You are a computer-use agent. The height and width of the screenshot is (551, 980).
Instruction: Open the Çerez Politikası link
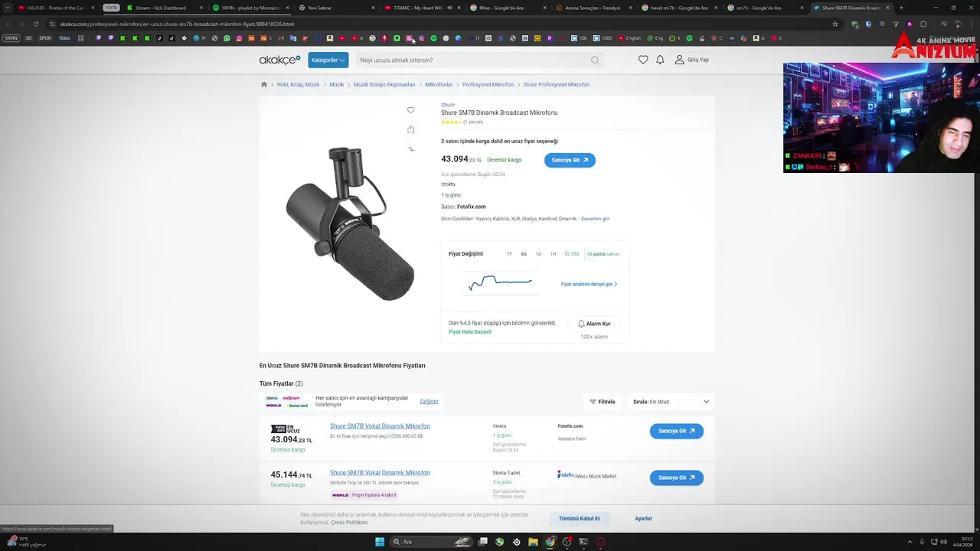click(x=349, y=522)
